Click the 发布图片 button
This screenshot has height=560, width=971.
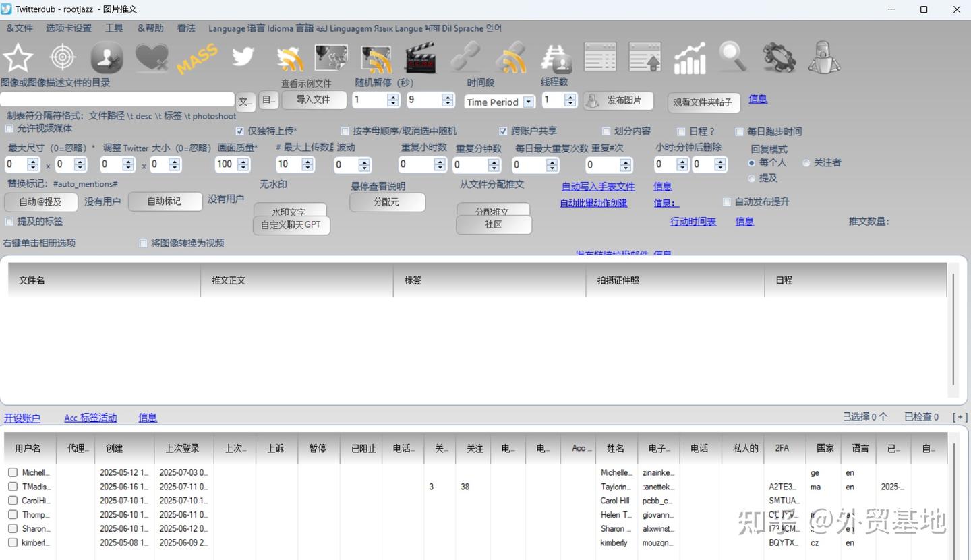[618, 101]
